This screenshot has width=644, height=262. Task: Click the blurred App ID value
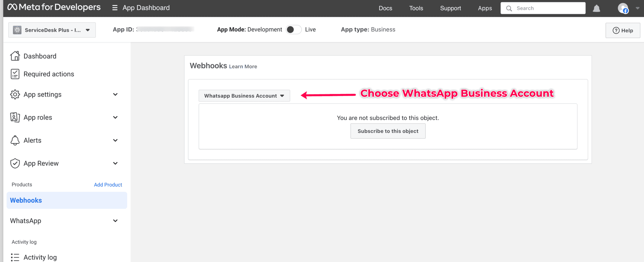point(165,29)
